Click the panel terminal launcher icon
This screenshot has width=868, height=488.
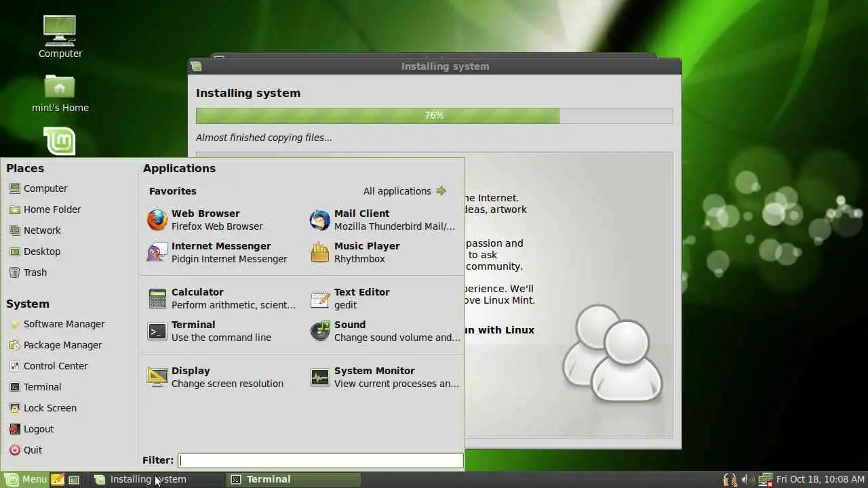(75, 479)
